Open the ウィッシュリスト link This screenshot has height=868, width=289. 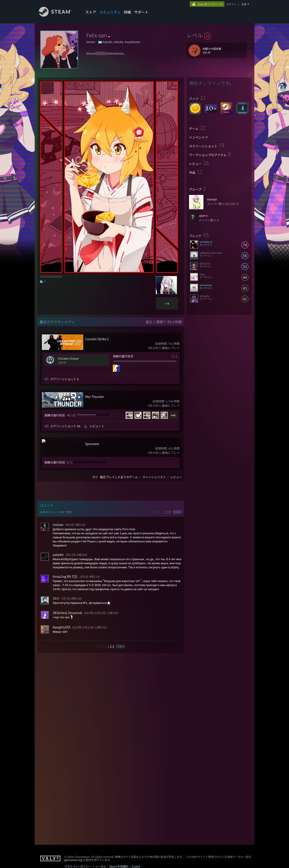tap(154, 477)
